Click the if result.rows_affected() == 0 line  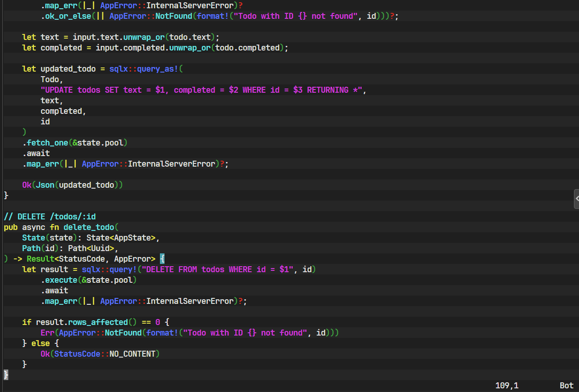click(96, 322)
